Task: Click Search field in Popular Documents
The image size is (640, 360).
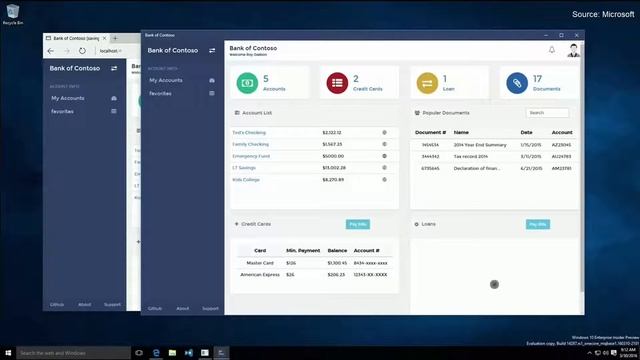Action: 547,113
